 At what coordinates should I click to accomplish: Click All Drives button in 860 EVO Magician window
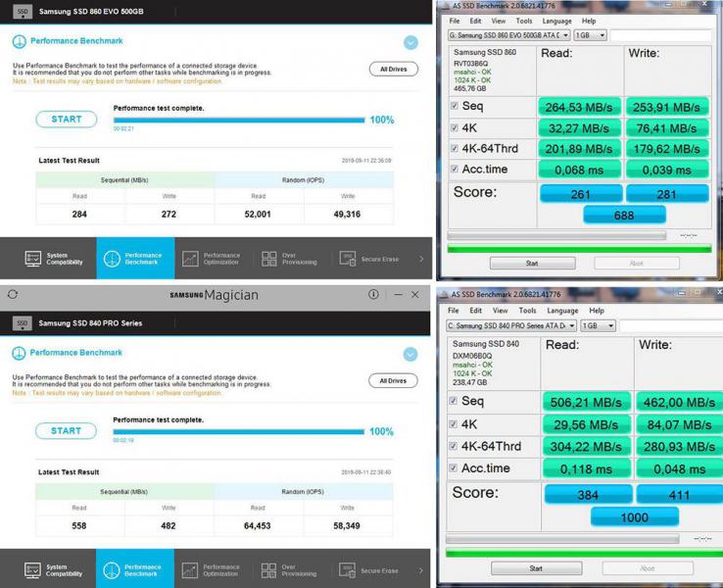click(x=393, y=70)
